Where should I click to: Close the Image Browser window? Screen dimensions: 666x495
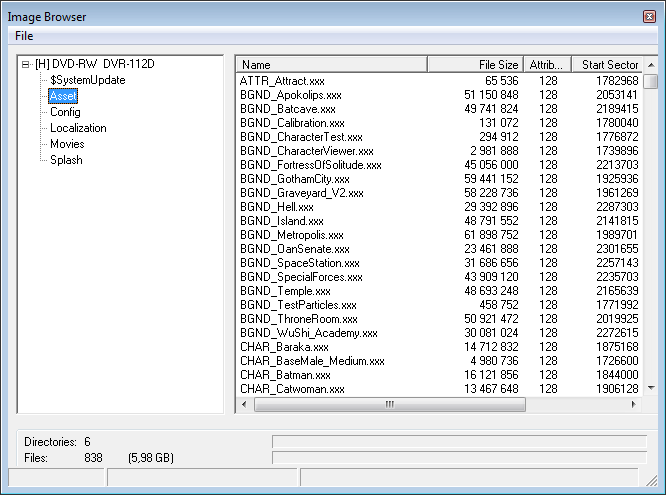[649, 17]
